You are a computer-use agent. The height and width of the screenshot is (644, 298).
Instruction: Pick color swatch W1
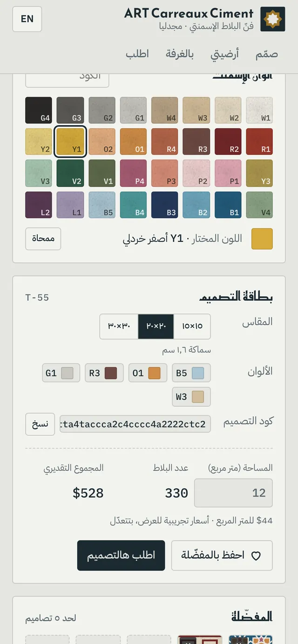(259, 110)
